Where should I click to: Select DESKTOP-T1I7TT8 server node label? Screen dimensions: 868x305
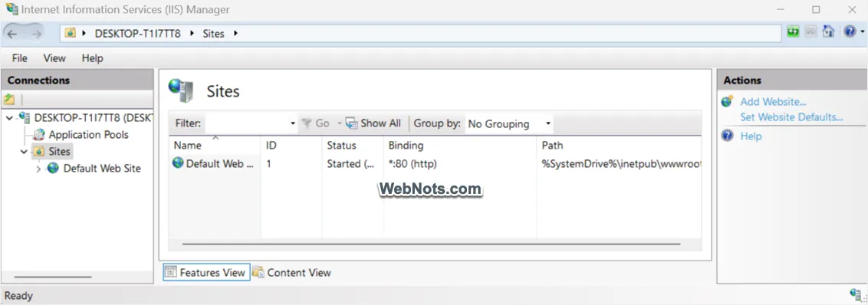click(x=93, y=118)
